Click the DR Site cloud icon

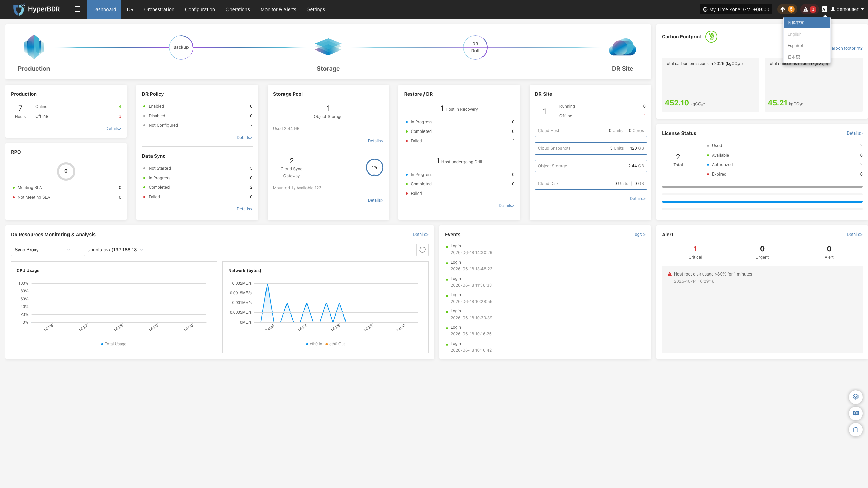pyautogui.click(x=623, y=47)
